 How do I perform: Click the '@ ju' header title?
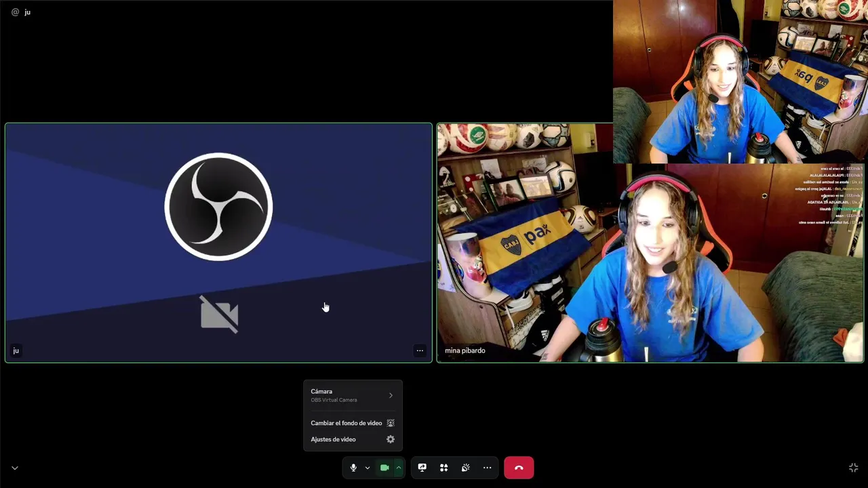coord(21,12)
